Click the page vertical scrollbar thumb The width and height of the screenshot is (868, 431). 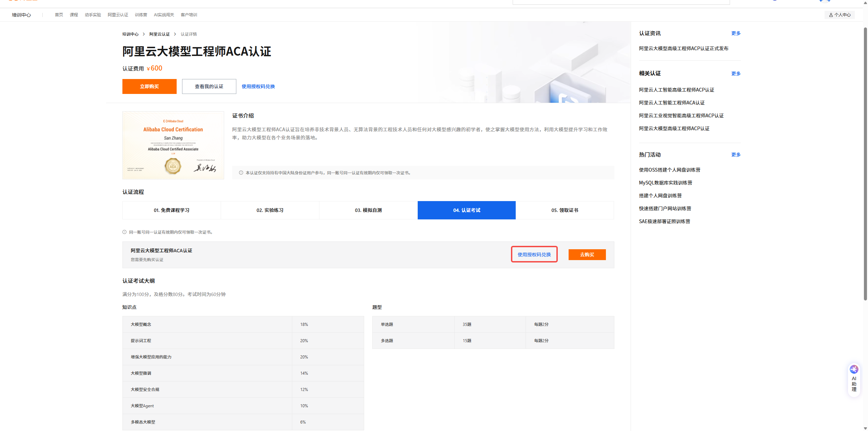[865, 163]
